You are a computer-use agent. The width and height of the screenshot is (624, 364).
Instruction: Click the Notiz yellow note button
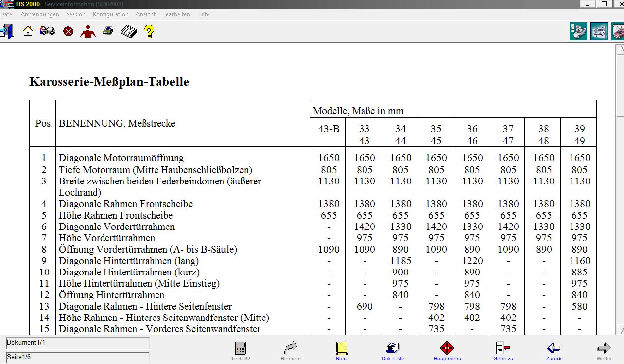pyautogui.click(x=342, y=350)
